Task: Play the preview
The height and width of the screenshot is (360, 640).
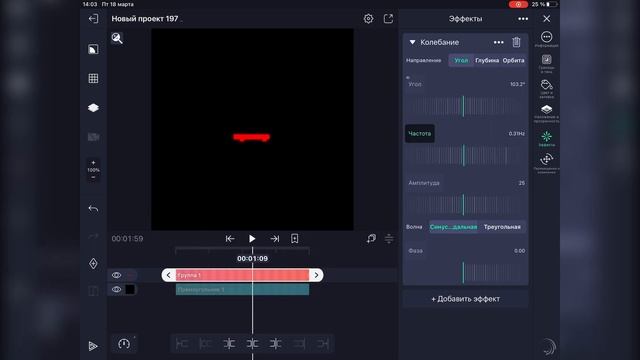Action: pyautogui.click(x=252, y=239)
